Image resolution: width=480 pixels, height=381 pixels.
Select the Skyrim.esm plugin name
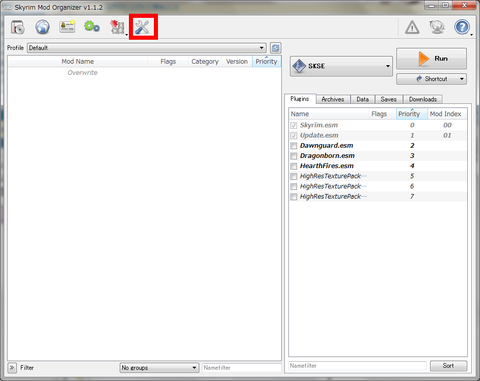(x=319, y=125)
